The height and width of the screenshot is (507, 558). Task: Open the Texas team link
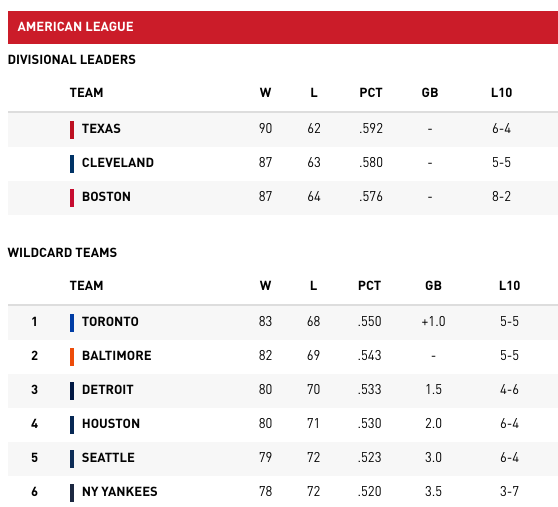(x=101, y=128)
